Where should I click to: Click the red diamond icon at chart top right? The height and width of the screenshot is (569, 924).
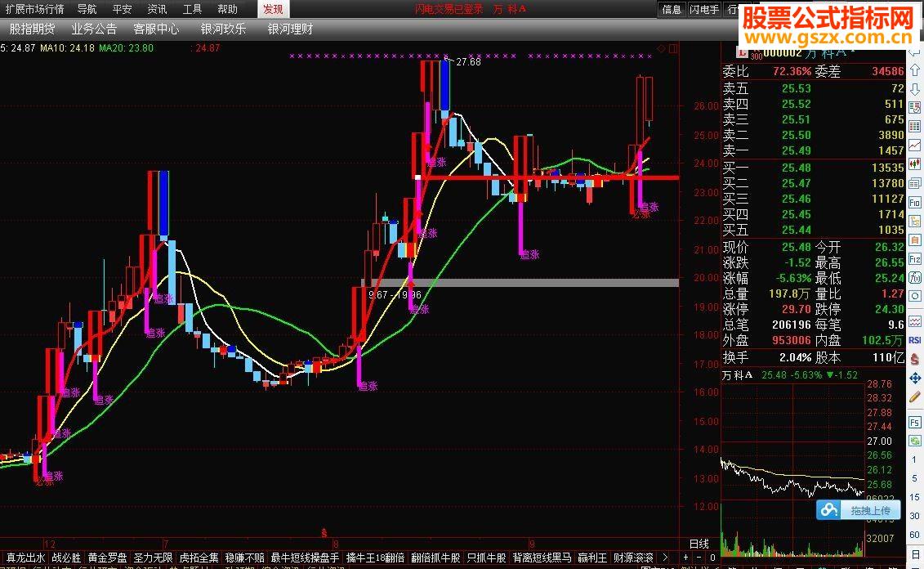point(661,49)
